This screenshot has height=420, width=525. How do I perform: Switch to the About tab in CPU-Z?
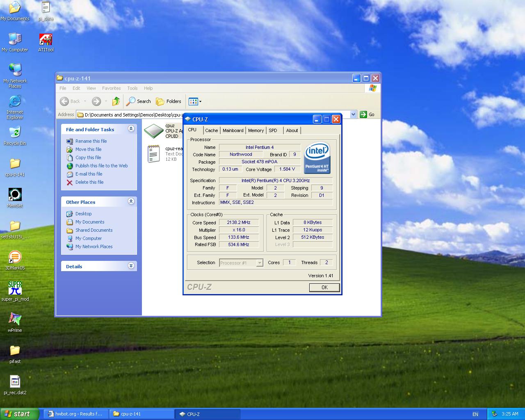[292, 130]
